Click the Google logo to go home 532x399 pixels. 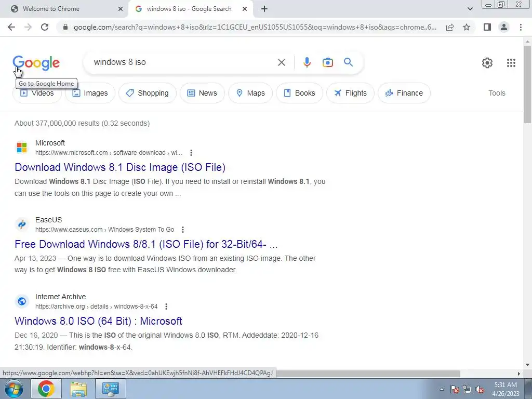[36, 63]
